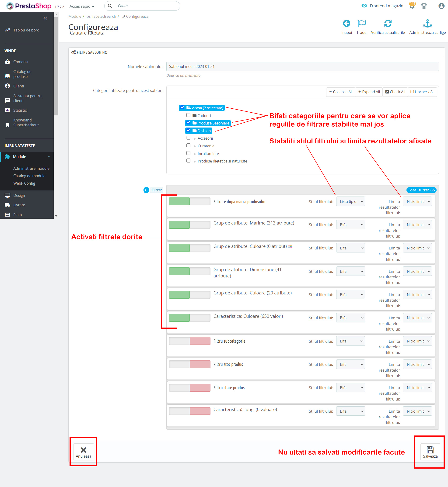Click Collapse All button

tap(340, 92)
